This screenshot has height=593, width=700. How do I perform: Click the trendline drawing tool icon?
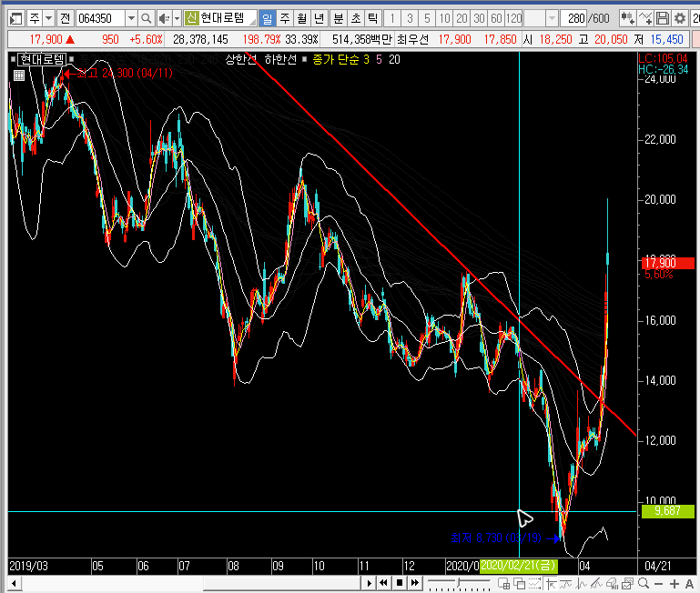click(596, 583)
